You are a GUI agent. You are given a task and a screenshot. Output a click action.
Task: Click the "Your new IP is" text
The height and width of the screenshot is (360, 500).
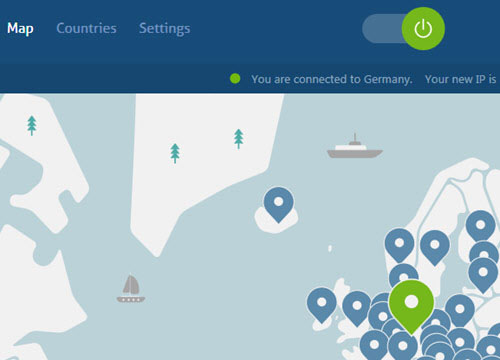[460, 79]
